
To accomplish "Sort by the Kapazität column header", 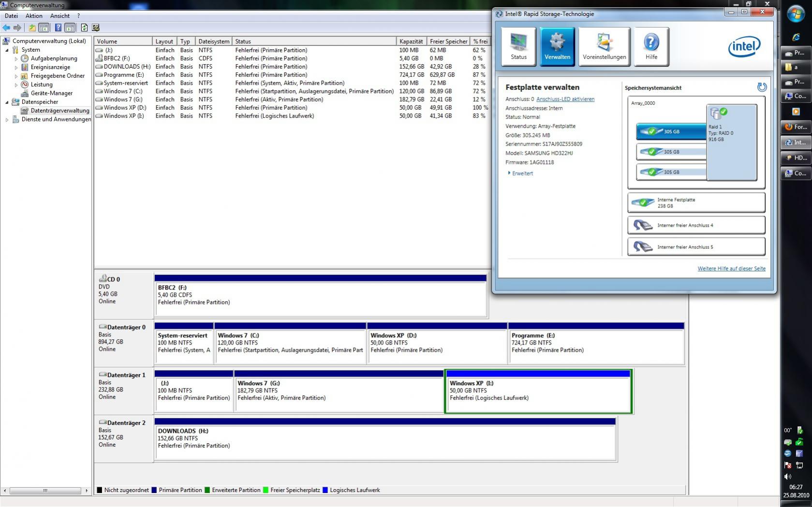I will tap(412, 42).
